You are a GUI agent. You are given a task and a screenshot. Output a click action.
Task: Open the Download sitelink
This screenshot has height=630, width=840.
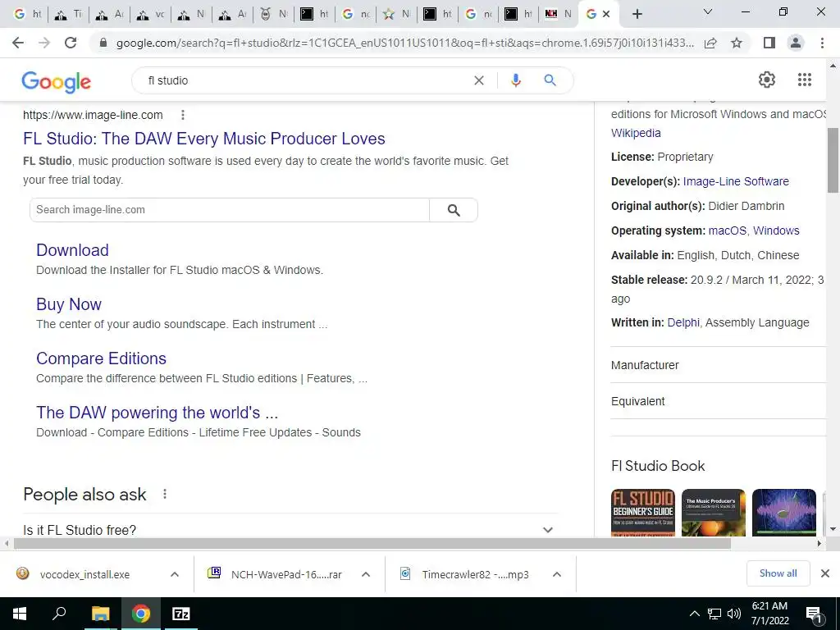click(x=72, y=250)
